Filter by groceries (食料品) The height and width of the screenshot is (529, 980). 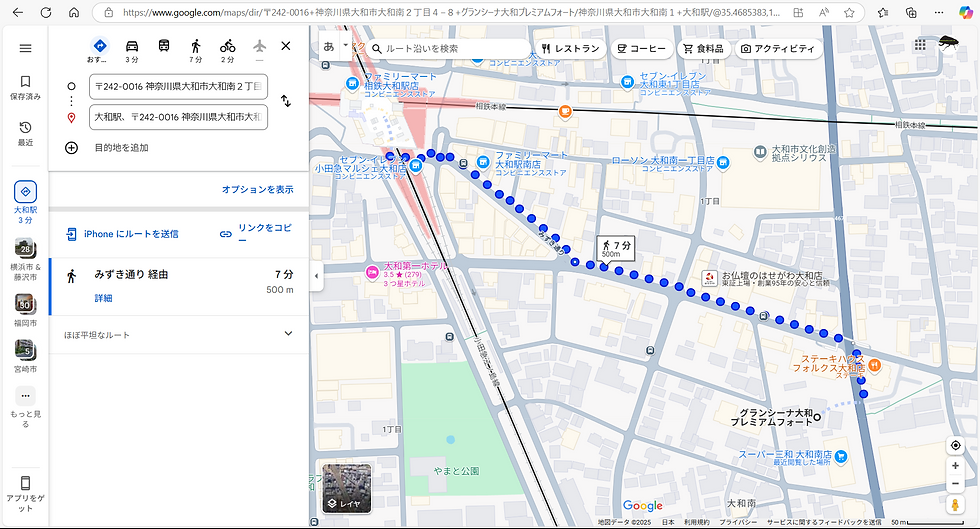tap(703, 48)
